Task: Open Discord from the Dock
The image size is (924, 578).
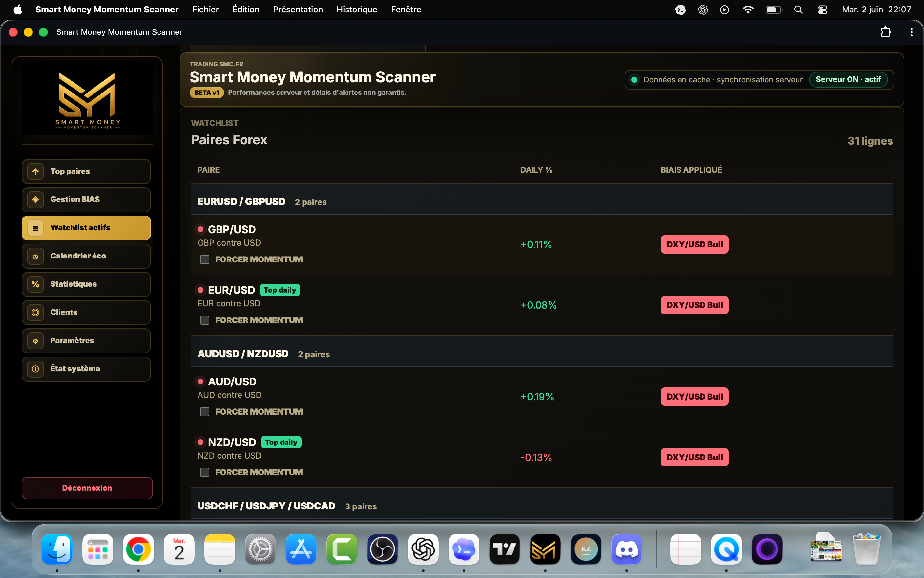Action: [x=627, y=549]
